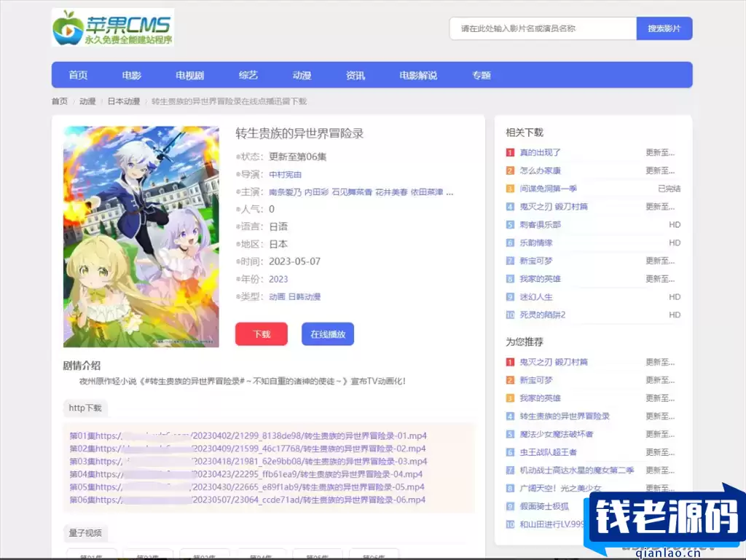Open 假面骑士极狐 in 为您推荐
The width and height of the screenshot is (746, 560).
[544, 506]
